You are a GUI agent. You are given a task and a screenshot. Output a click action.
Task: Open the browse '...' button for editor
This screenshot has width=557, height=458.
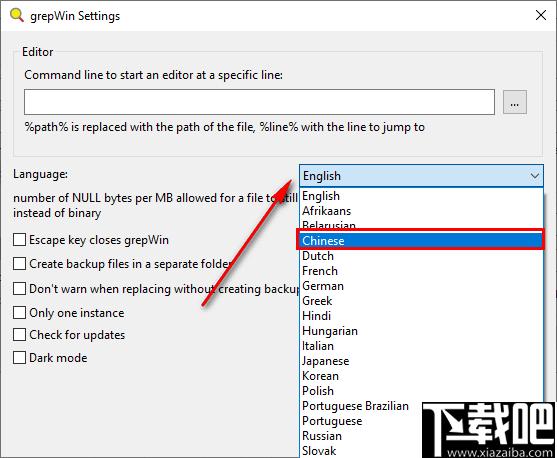click(x=515, y=102)
